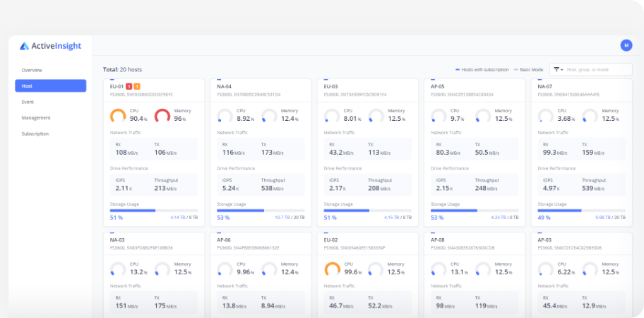The width and height of the screenshot is (644, 318).
Task: Click the EU-01 Memory gauge
Action: pos(162,116)
